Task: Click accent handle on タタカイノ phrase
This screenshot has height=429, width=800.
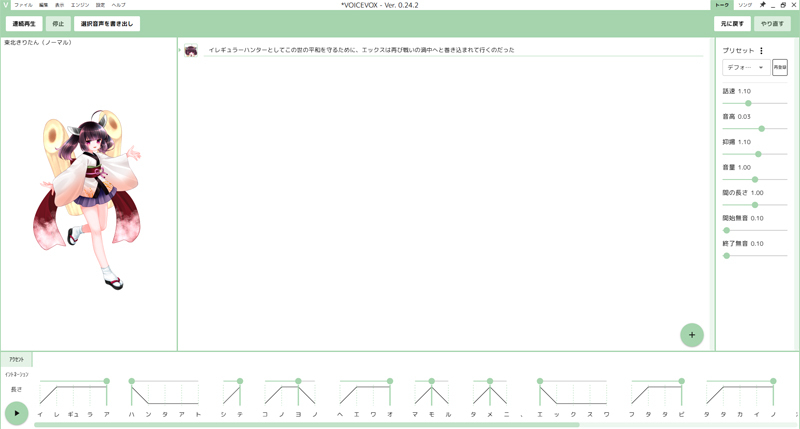Action: click(x=773, y=381)
